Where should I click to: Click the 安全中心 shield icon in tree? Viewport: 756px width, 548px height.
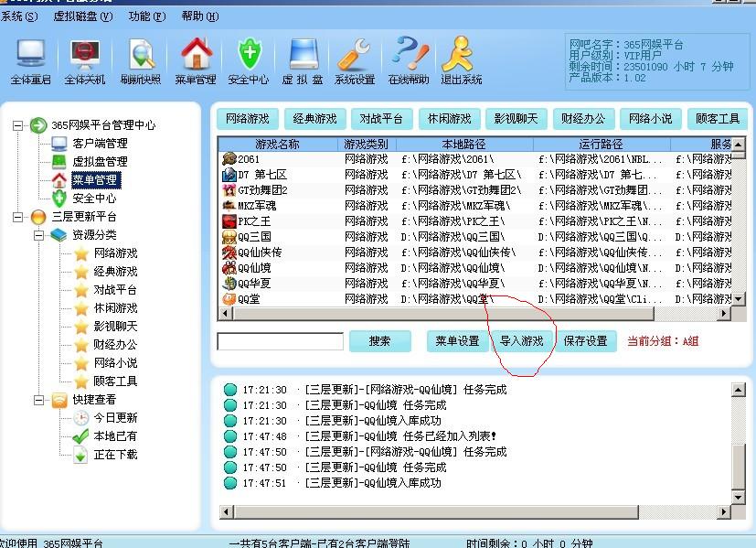[59, 199]
